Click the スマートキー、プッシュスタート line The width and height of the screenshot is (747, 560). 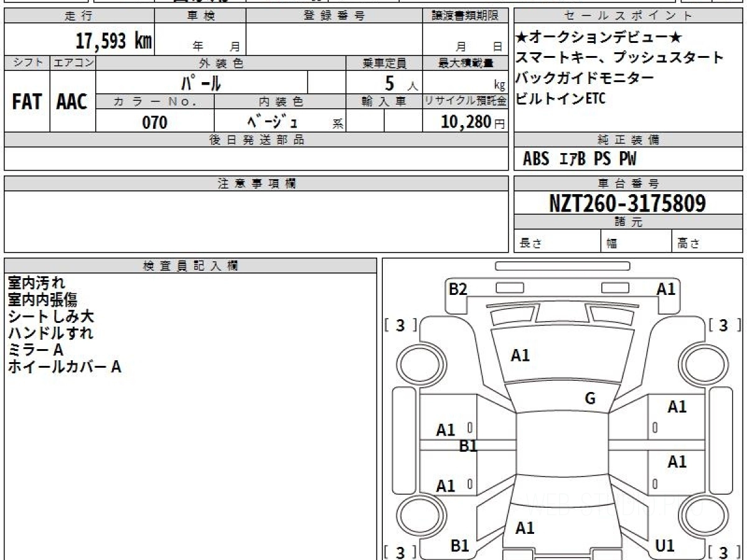pos(619,58)
